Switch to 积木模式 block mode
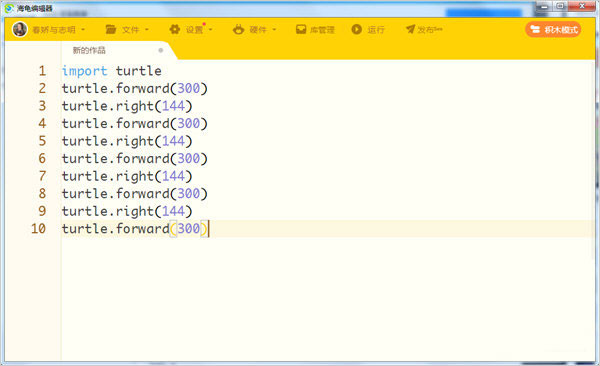 553,29
